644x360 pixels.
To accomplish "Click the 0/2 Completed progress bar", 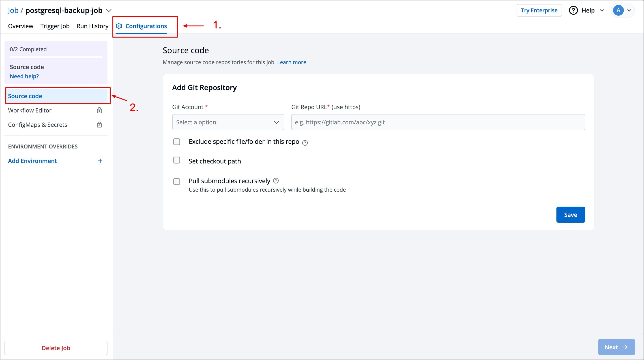I will point(56,57).
